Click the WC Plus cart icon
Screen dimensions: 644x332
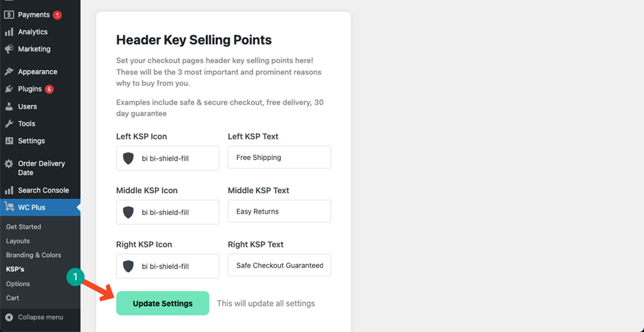pos(9,207)
